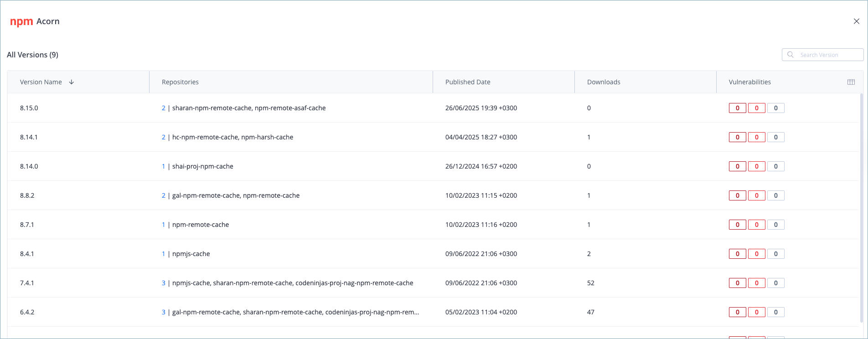This screenshot has width=868, height=339.
Task: Click the Vulnerabilities column header
Action: (750, 82)
